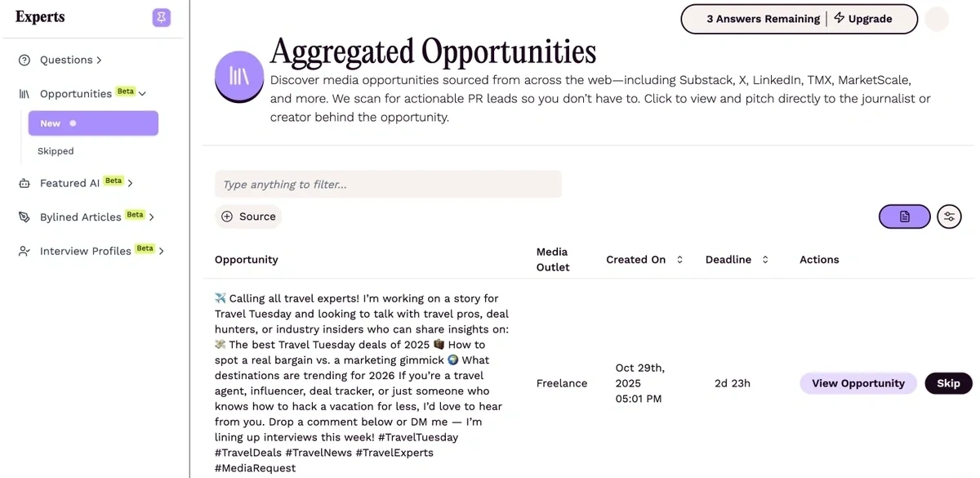The height and width of the screenshot is (478, 980).
Task: Open the filter settings sliders icon
Action: pyautogui.click(x=949, y=217)
